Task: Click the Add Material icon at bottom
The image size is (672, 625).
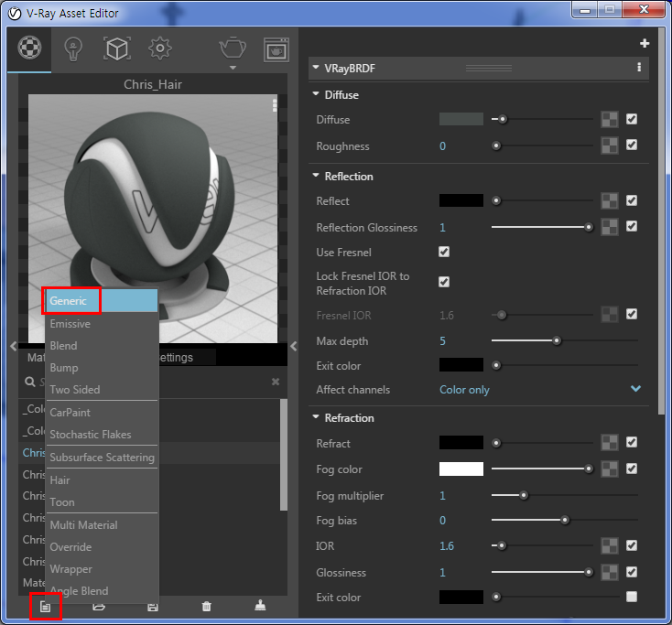Action: point(46,607)
